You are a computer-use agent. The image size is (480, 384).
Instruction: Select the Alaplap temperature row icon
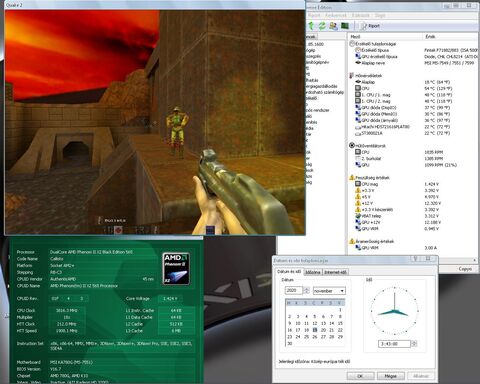coord(358,82)
